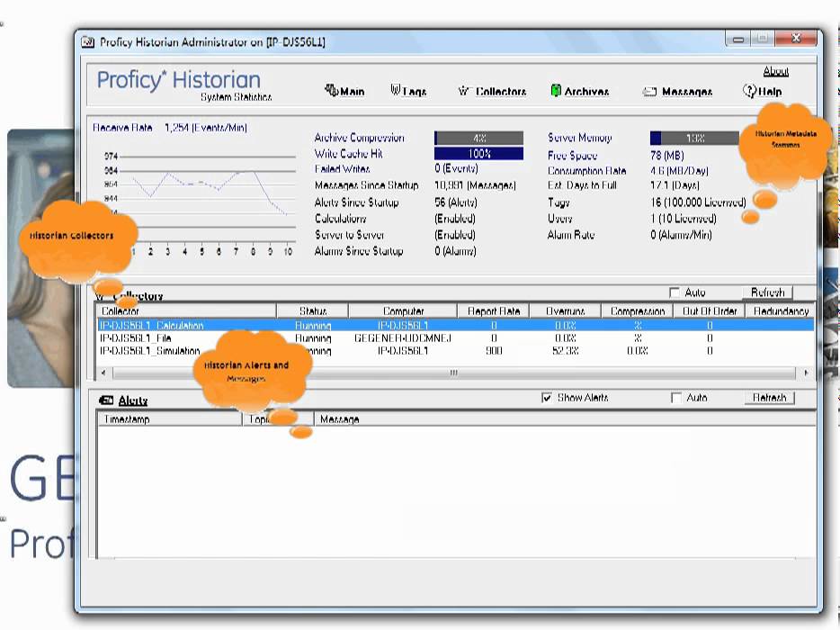
Task: Click the Out Of Order column header
Action: pos(710,311)
